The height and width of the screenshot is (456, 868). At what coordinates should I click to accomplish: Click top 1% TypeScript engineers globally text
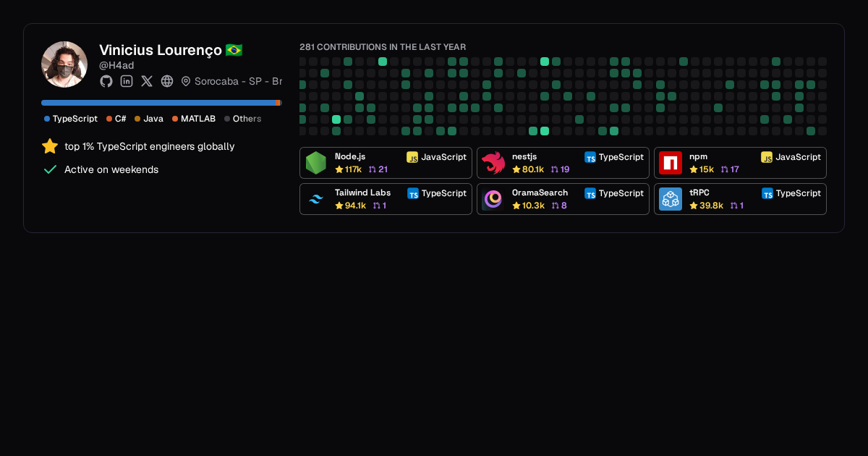(150, 146)
